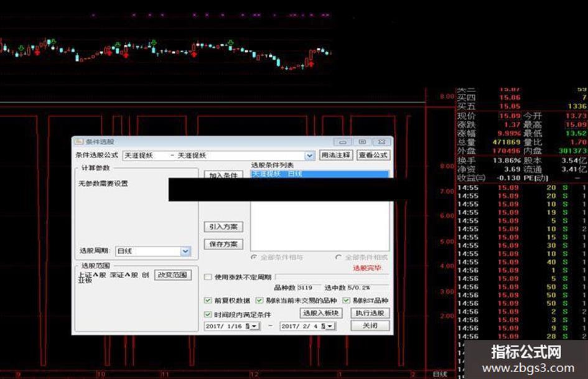
Task: Click the 选股入板块 button
Action: pyautogui.click(x=321, y=313)
